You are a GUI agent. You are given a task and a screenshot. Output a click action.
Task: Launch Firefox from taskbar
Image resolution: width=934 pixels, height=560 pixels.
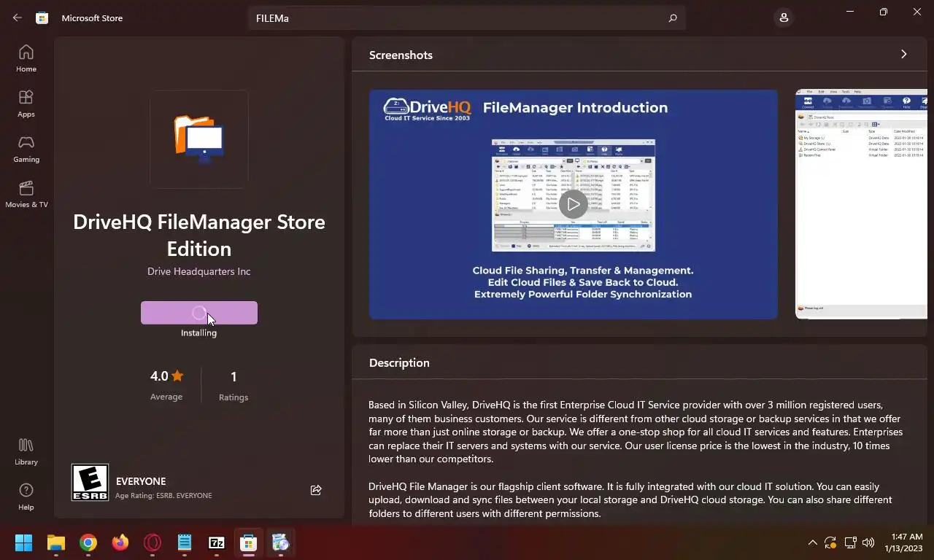[x=120, y=542]
